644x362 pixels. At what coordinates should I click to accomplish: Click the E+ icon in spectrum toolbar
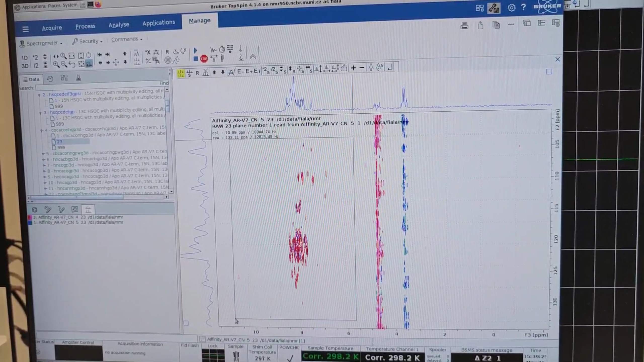click(249, 71)
